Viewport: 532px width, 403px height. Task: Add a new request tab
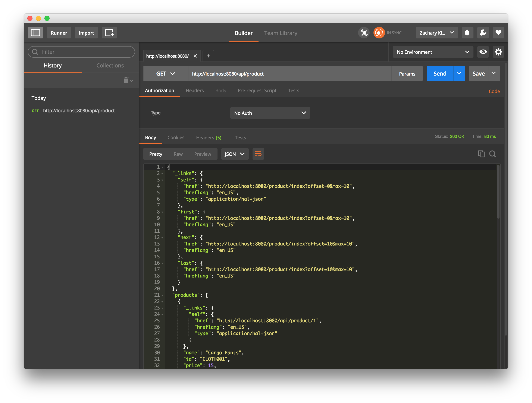click(x=208, y=56)
